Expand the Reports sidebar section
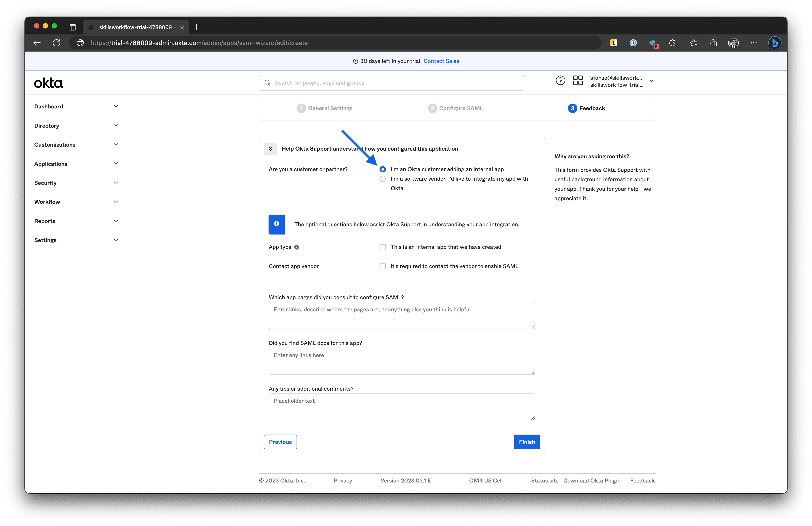This screenshot has height=526, width=812. click(76, 221)
